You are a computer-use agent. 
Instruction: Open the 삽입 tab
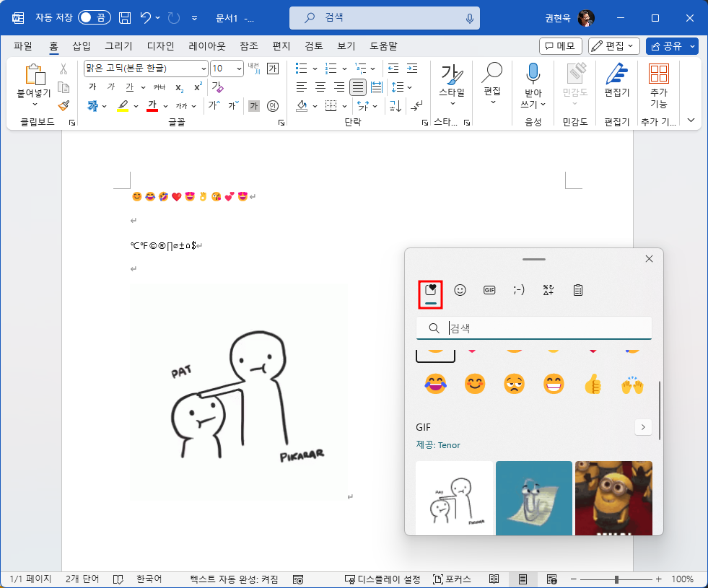click(82, 46)
